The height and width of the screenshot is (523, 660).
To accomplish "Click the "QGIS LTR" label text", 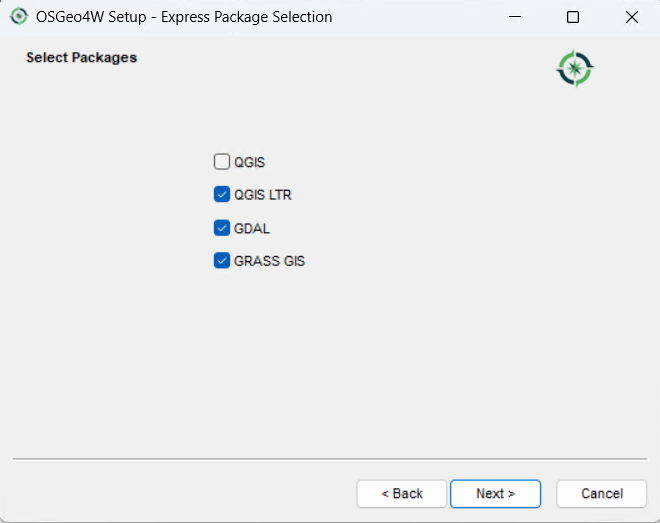I will 262,195.
